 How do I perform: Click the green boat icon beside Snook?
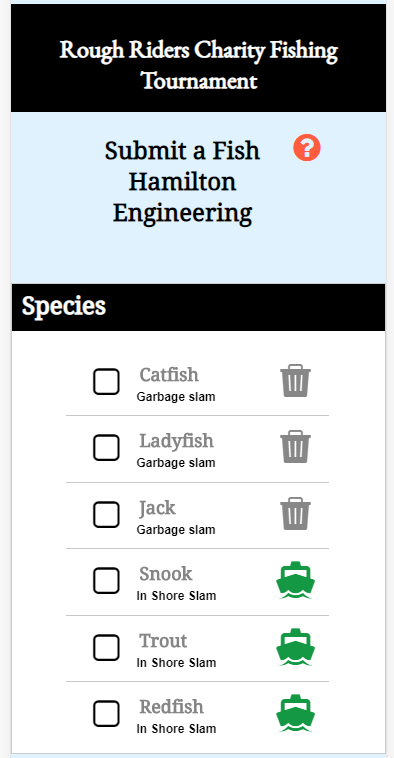pyautogui.click(x=295, y=580)
